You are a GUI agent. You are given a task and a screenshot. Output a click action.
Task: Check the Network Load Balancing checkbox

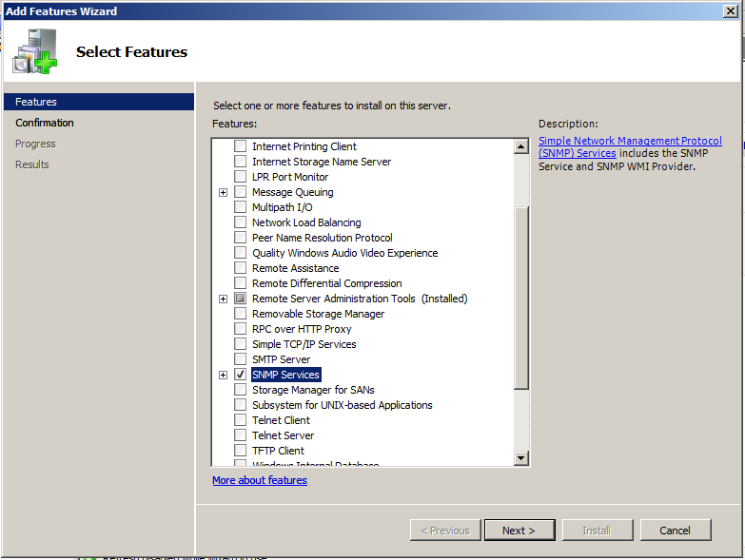point(241,222)
